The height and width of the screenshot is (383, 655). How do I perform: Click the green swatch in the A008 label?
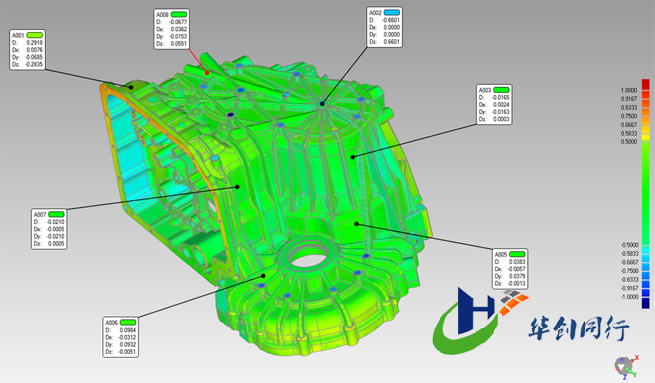tap(179, 15)
